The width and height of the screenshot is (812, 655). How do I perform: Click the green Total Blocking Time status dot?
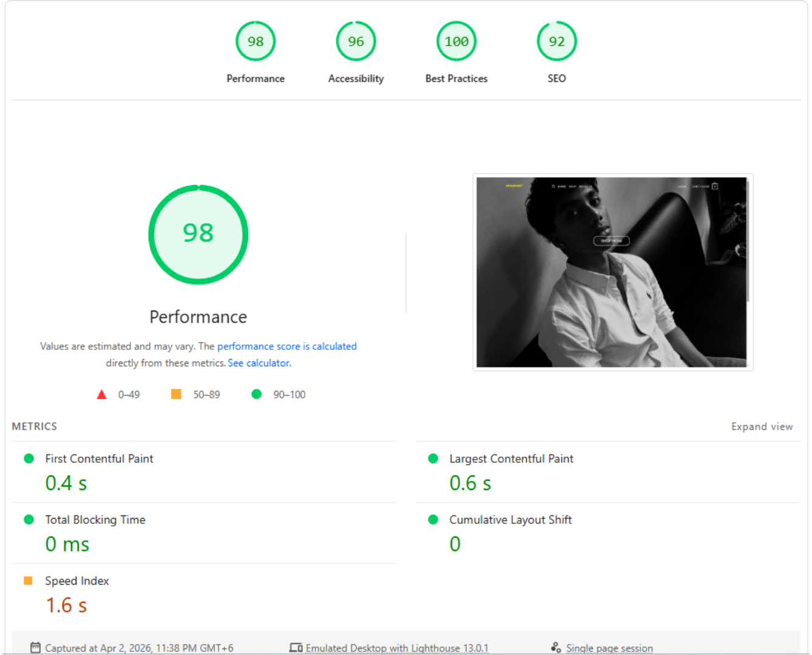pos(29,519)
